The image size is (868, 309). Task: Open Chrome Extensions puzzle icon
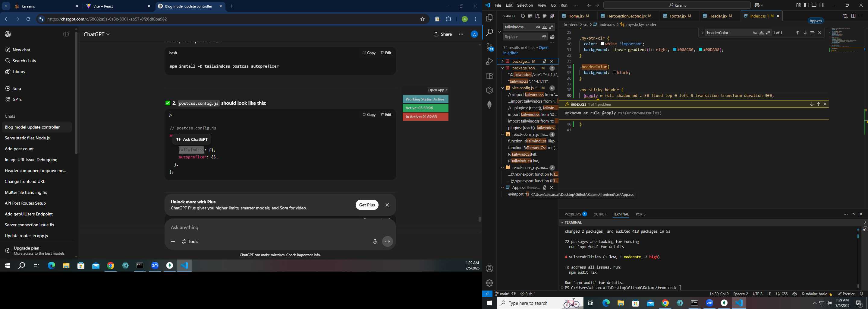[448, 19]
